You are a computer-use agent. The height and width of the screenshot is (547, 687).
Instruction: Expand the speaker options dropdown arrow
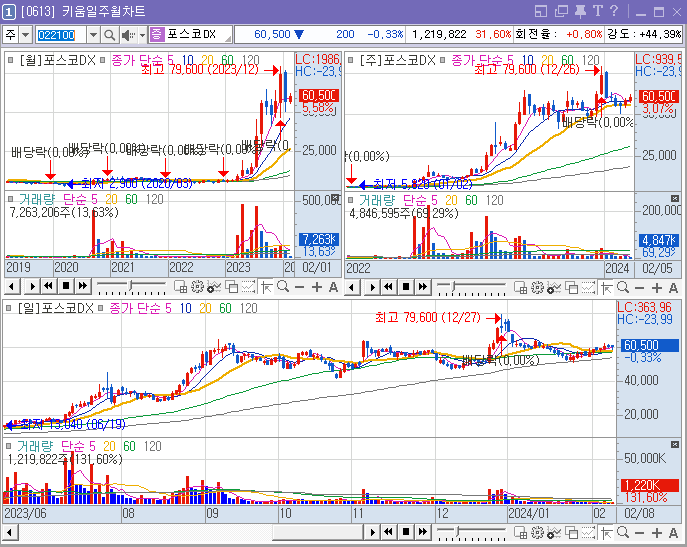click(x=142, y=35)
